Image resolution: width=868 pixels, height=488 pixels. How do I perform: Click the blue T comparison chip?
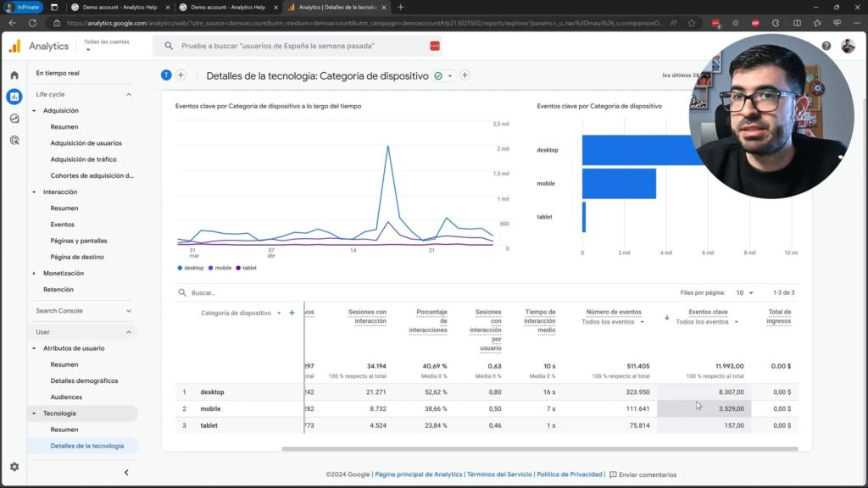click(166, 75)
